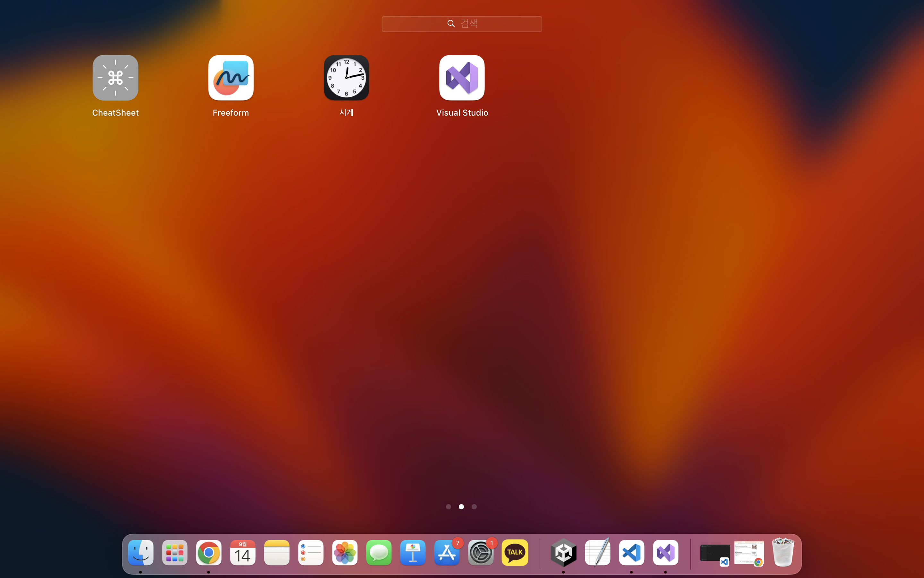
Task: Go to the first Launchpad page dot
Action: tap(449, 506)
